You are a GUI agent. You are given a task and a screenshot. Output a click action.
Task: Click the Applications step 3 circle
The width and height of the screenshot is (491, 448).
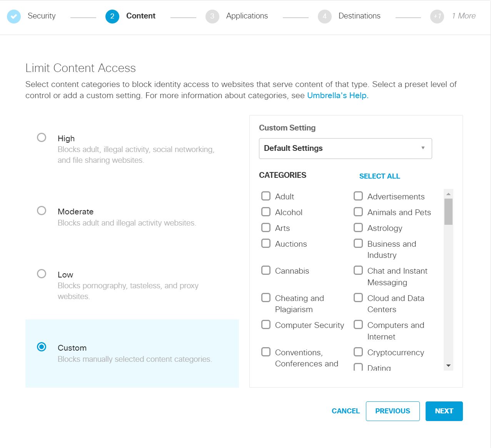212,17
